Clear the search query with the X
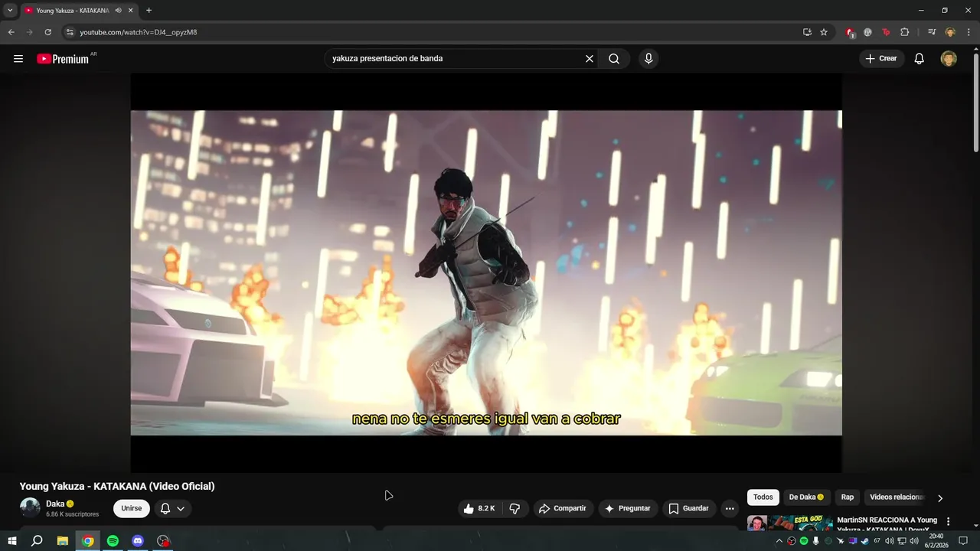 [x=590, y=59]
